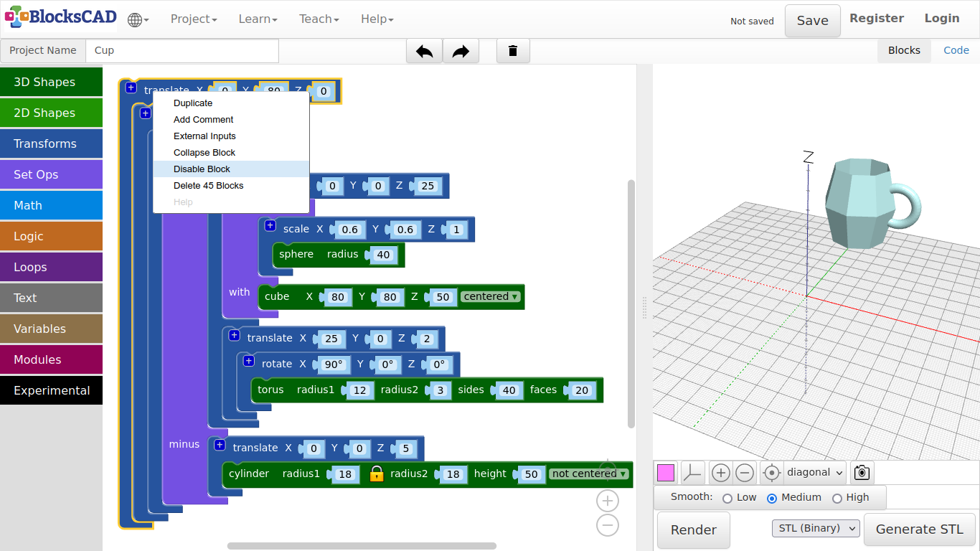Viewport: 980px width, 551px height.
Task: Toggle the axes display icon
Action: click(692, 473)
